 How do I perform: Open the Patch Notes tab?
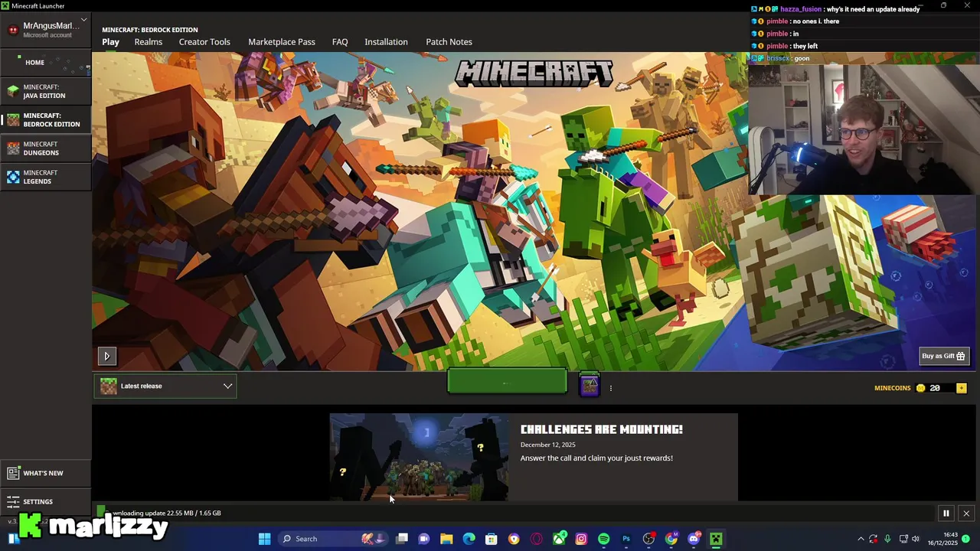pos(449,42)
